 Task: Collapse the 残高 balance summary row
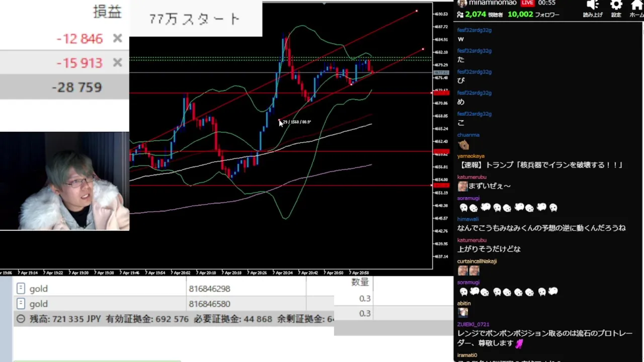tap(21, 319)
